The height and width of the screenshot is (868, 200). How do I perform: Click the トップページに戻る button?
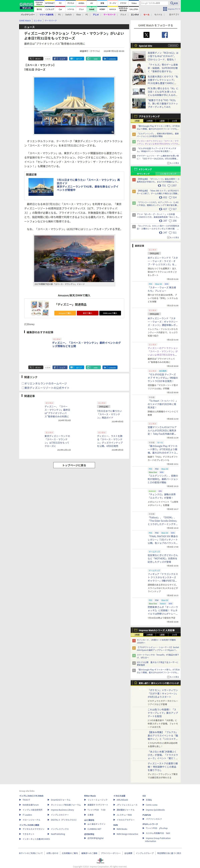[74, 465]
